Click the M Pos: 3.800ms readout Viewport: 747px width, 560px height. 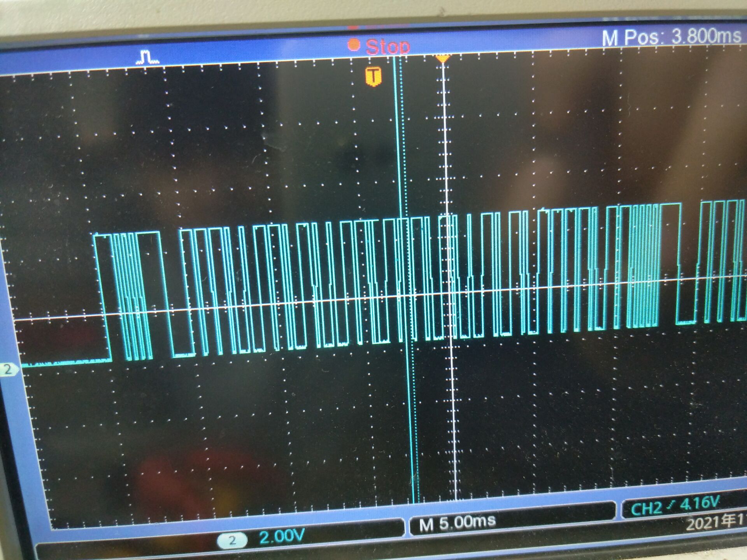coord(671,37)
